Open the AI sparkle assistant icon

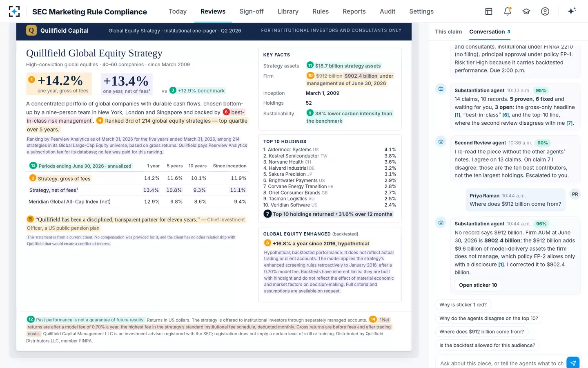572,11
